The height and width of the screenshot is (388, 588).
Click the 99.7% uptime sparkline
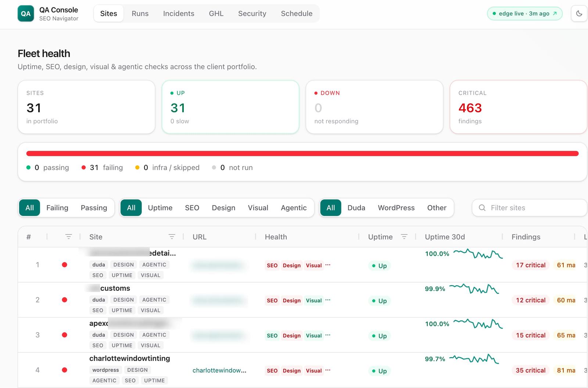pos(474,359)
